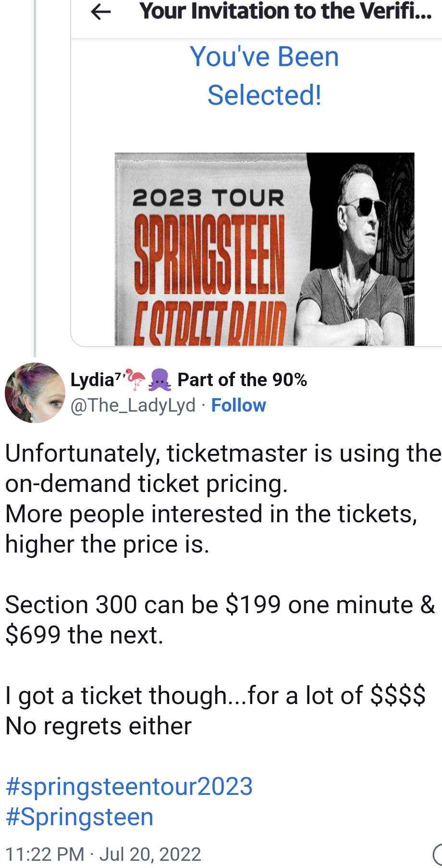Open the #Springsteen hashtag
Image resolution: width=442 pixels, height=868 pixels.
click(79, 817)
